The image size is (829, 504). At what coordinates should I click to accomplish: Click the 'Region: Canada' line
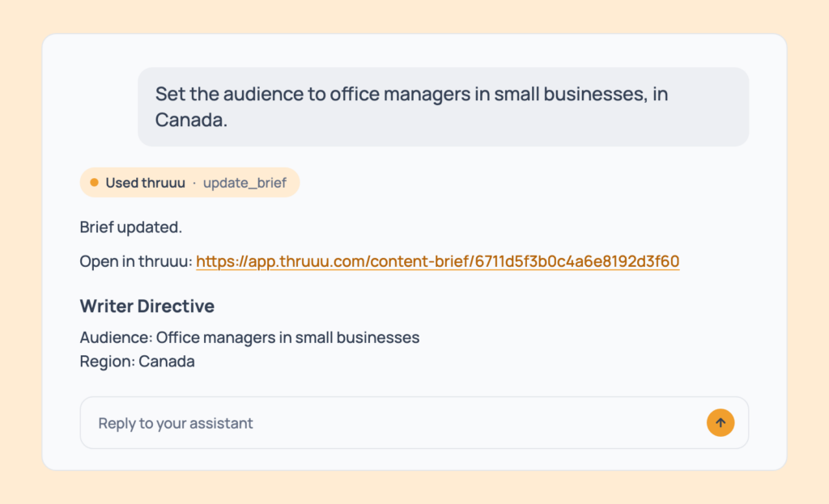[x=137, y=362]
